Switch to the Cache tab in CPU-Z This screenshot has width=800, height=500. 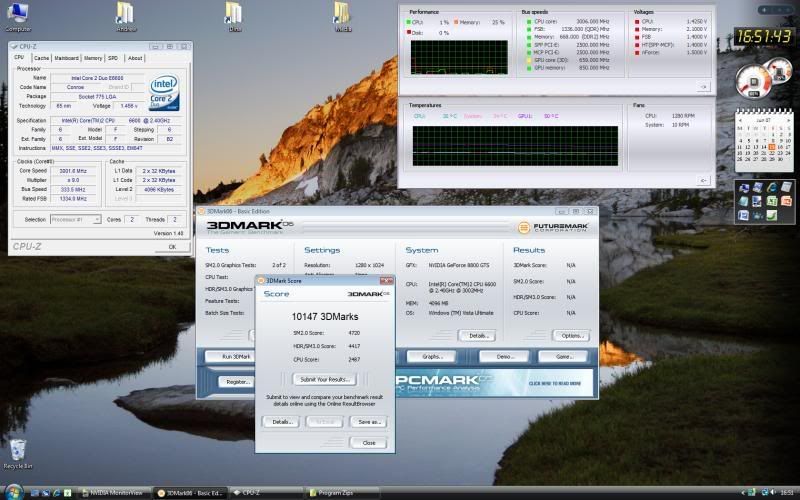point(41,58)
